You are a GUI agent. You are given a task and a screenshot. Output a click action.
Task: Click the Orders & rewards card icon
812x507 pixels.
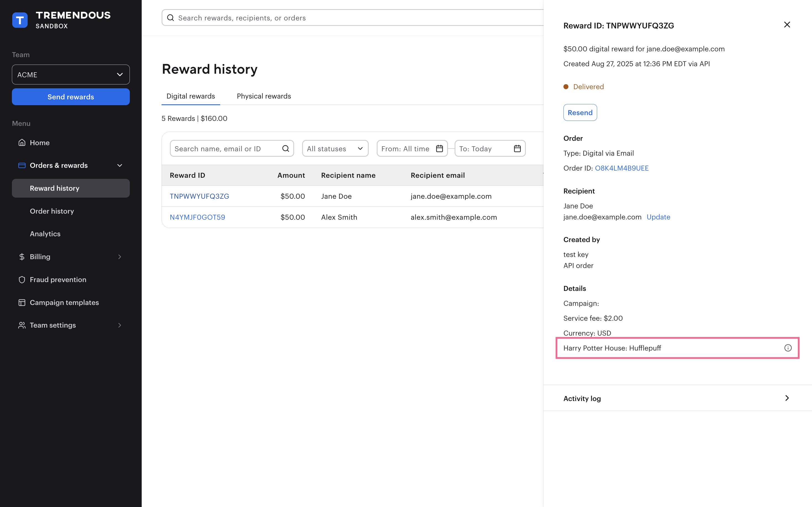[22, 165]
